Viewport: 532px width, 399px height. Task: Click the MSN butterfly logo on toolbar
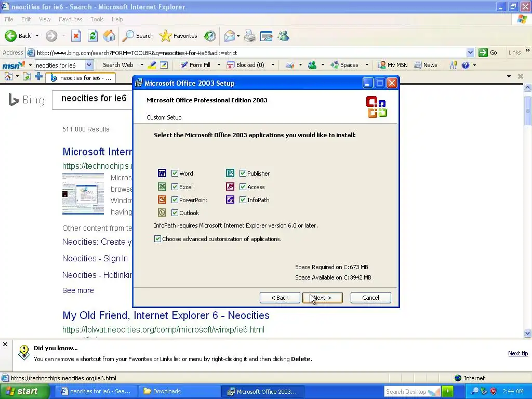pos(14,65)
